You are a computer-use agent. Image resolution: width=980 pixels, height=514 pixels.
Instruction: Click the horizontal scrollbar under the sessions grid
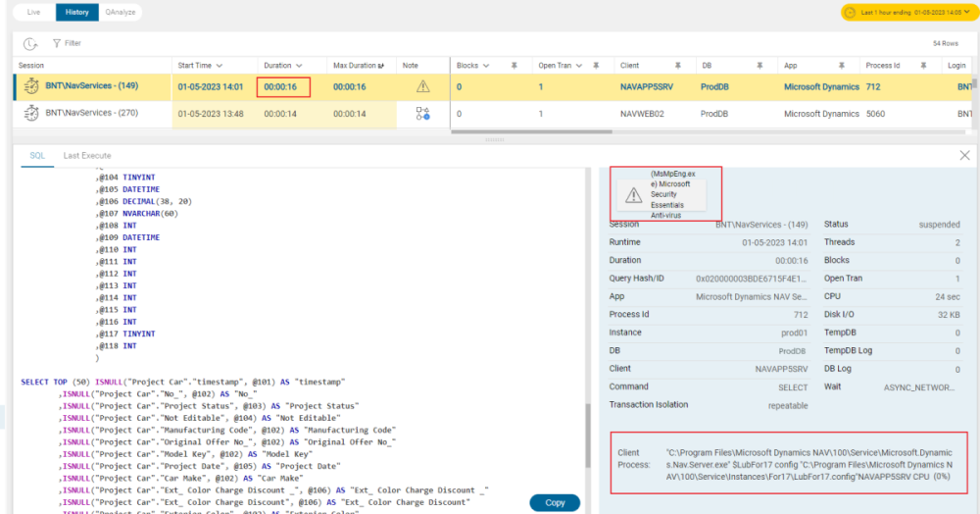coord(531,132)
